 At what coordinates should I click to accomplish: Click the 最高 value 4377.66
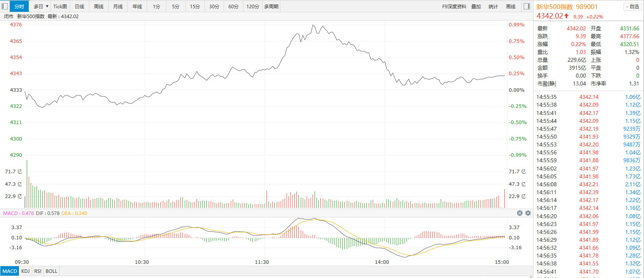629,36
